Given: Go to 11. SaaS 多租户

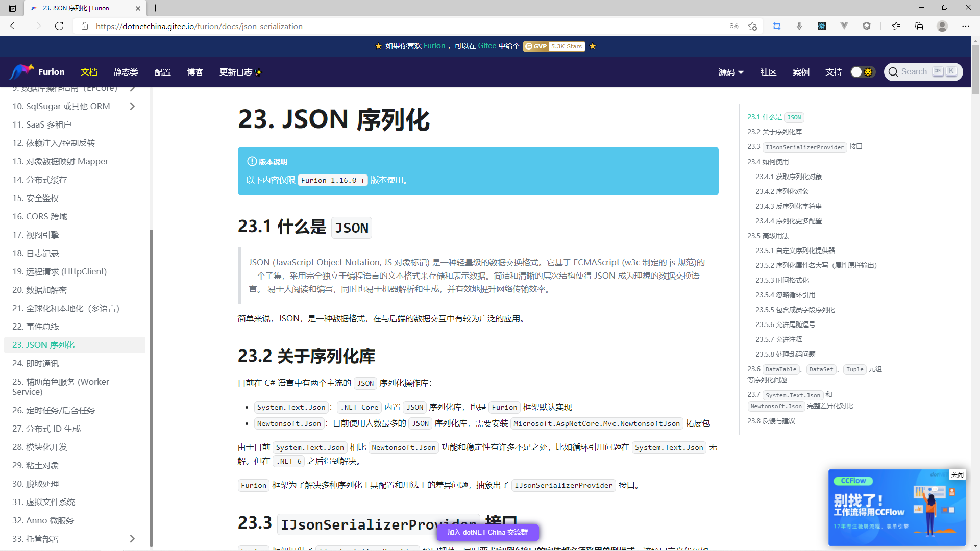Looking at the screenshot, I should (42, 124).
